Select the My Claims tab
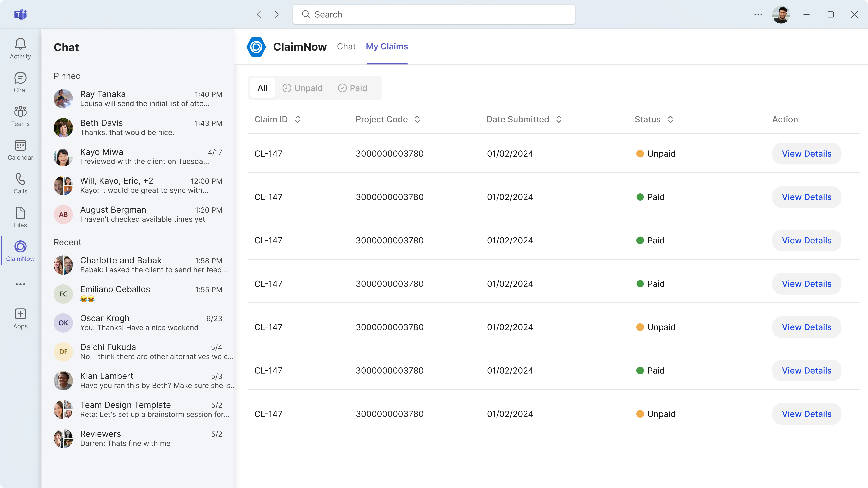The image size is (868, 488). click(x=387, y=47)
